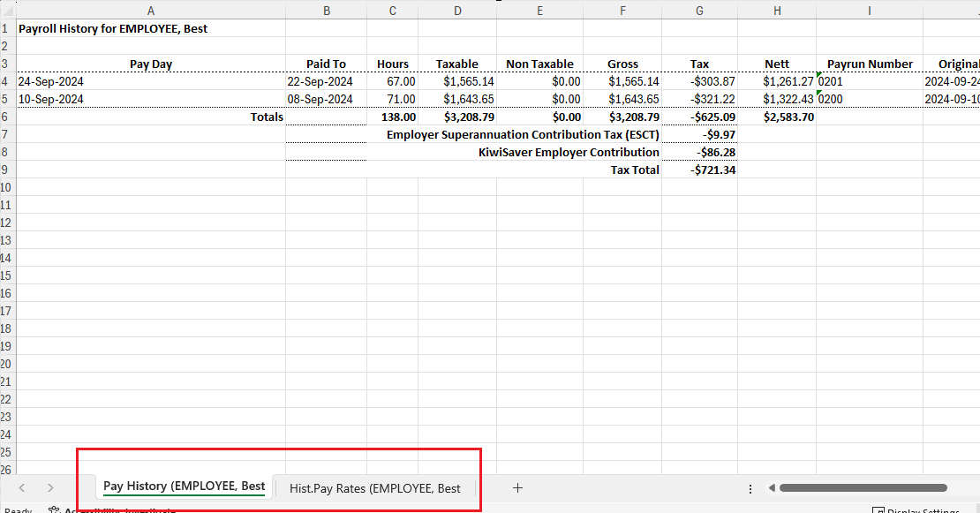Go to the previous sheet arrow

tap(22, 488)
